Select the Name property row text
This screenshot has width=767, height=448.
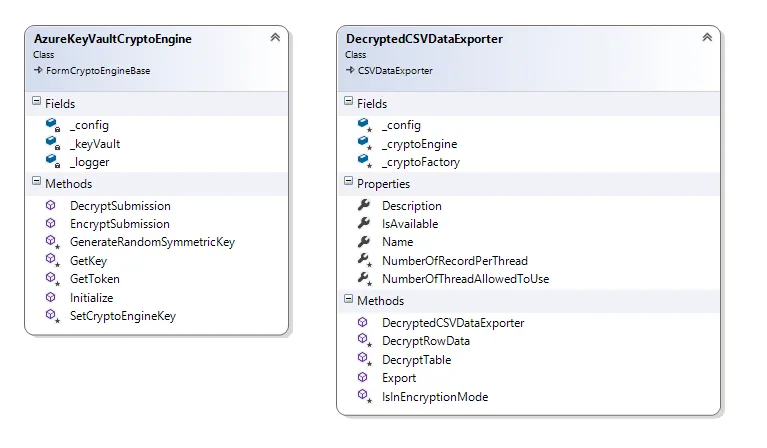click(x=398, y=242)
